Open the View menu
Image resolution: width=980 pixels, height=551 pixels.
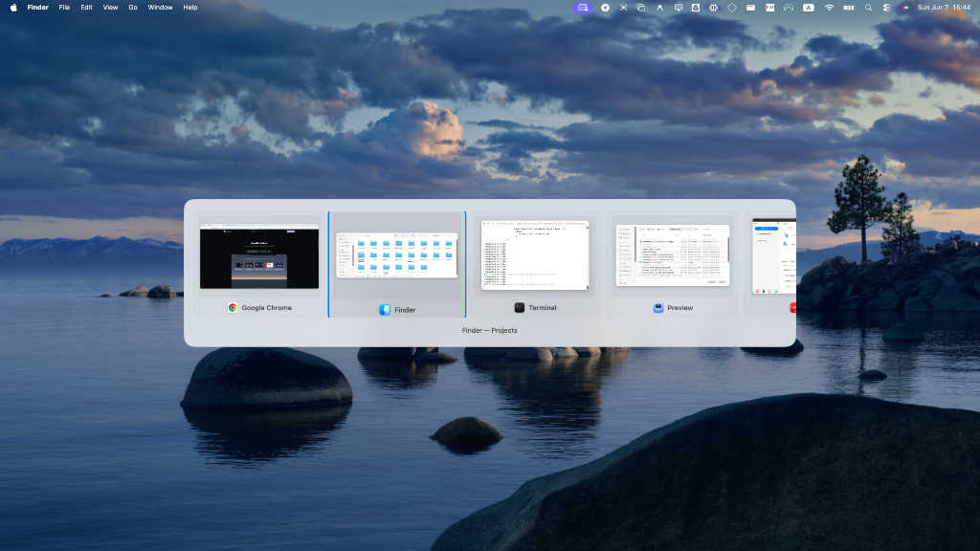(110, 8)
